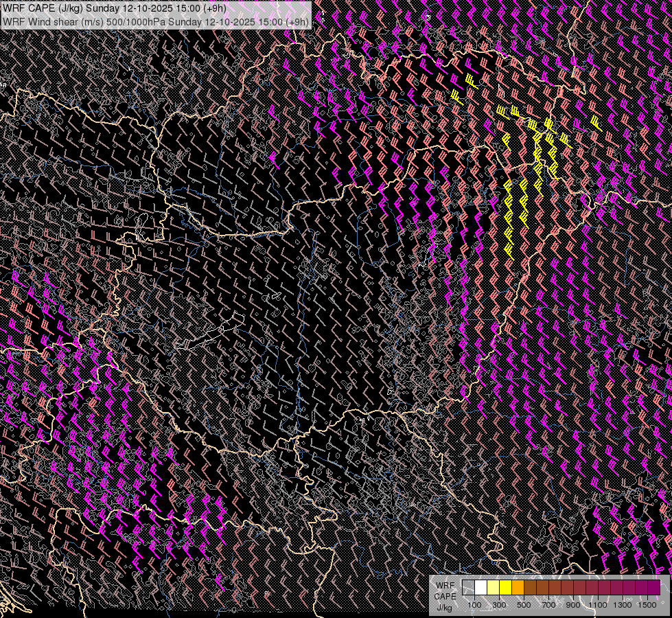Select the rightmost purple legend swatch
Viewport: 672px width, 618px height.
click(x=653, y=588)
